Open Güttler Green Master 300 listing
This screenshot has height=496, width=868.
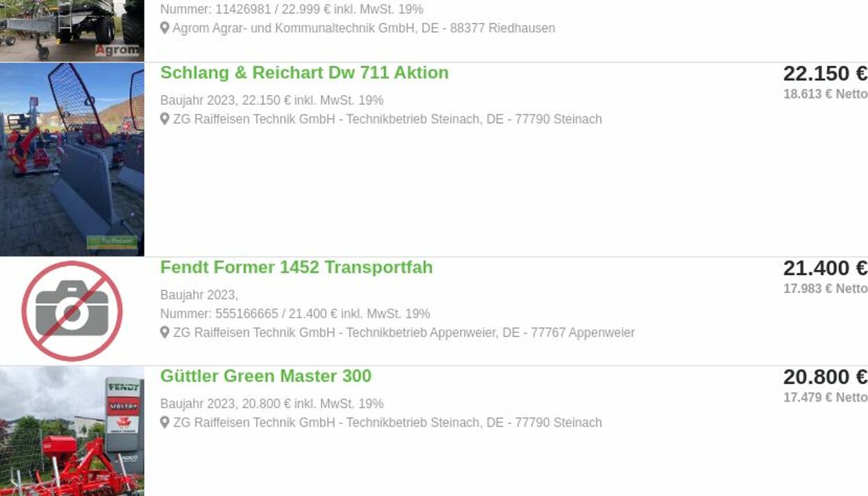266,376
